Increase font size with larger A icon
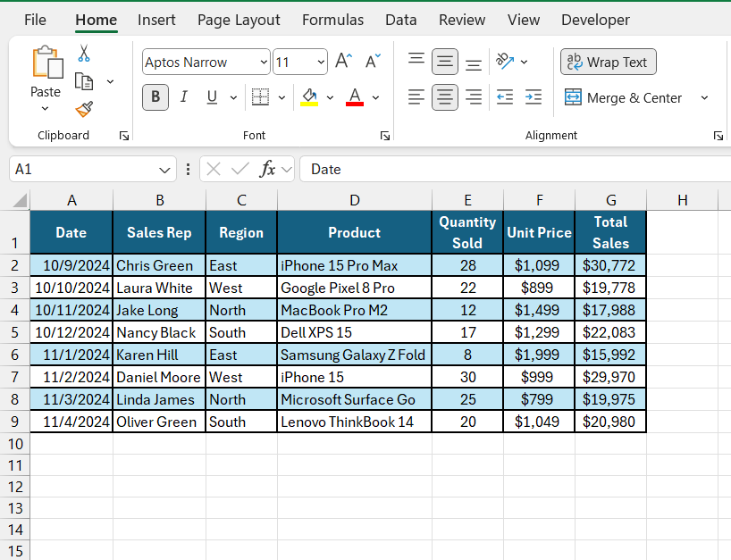731x560 pixels. (x=344, y=61)
